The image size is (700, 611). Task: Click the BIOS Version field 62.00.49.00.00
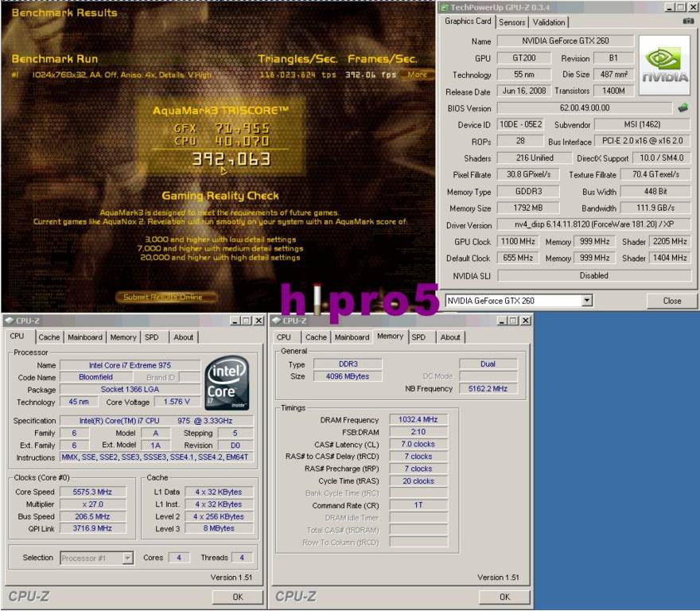pos(585,108)
